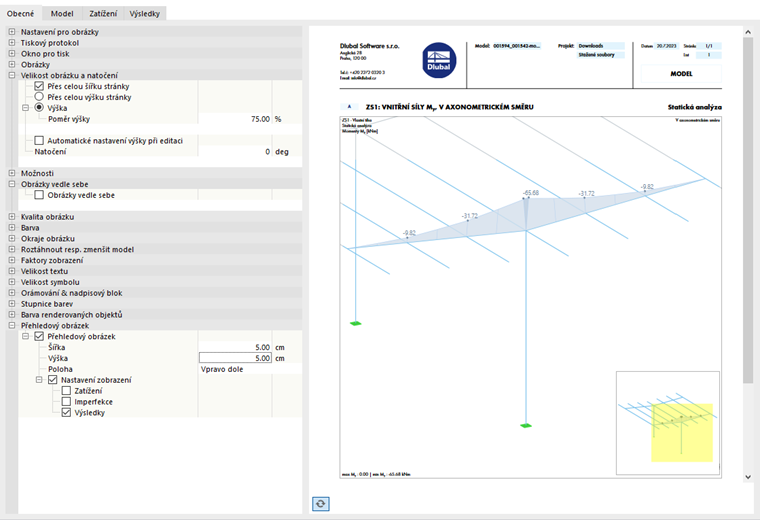This screenshot has height=520, width=760.
Task: Open the Poloha Vpravo dole dropdown
Action: (x=250, y=369)
